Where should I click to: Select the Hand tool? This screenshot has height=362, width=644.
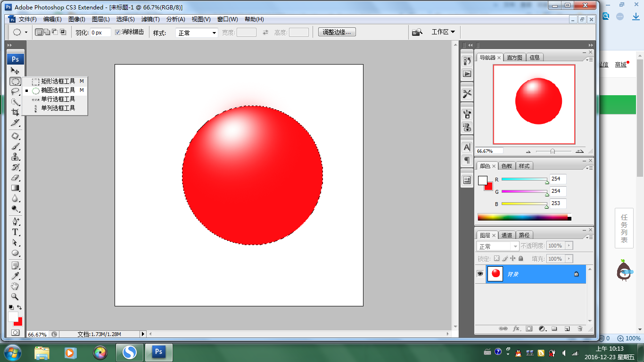tap(15, 286)
